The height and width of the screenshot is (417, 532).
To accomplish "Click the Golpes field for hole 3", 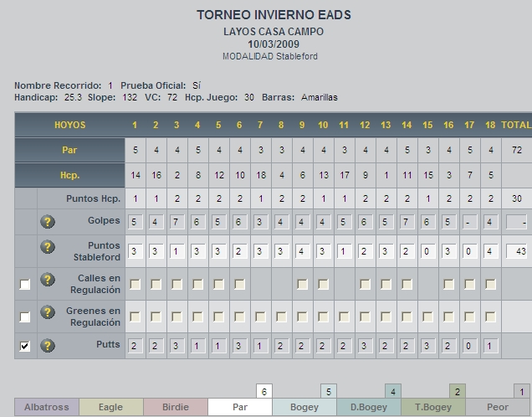I will 177,222.
